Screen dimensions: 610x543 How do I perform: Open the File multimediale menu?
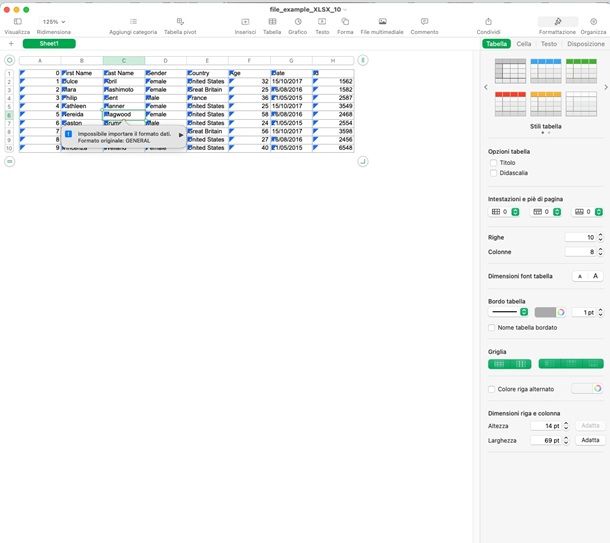pyautogui.click(x=382, y=21)
